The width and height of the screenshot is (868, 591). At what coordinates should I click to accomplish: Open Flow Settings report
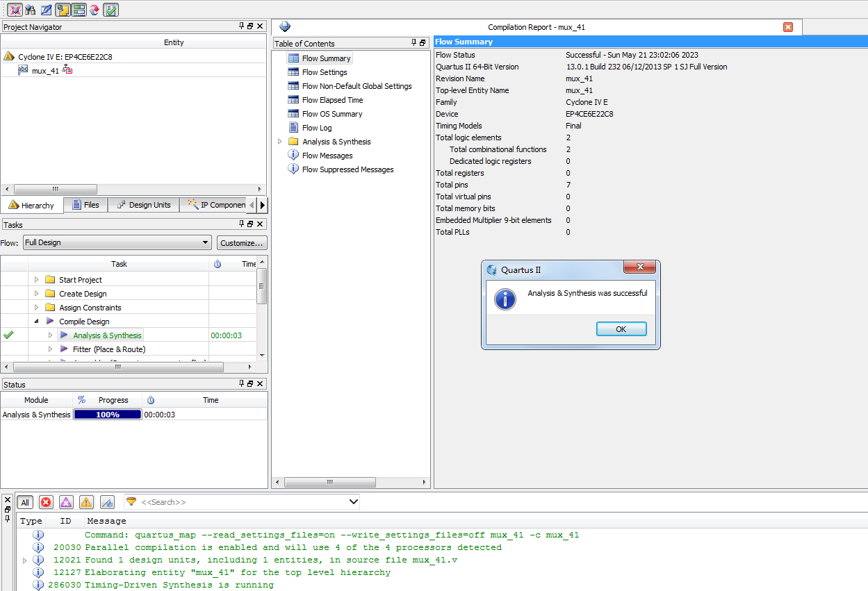[x=325, y=72]
